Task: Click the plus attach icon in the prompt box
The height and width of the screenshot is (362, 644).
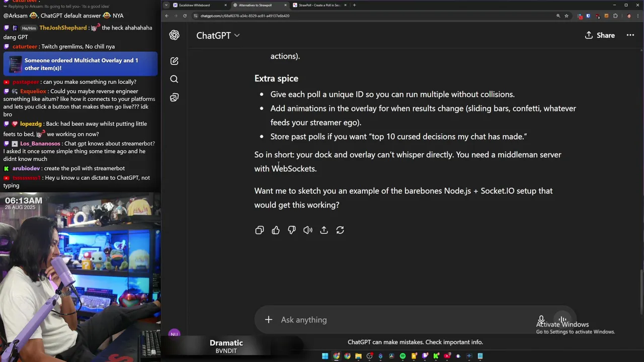Action: [x=269, y=320]
